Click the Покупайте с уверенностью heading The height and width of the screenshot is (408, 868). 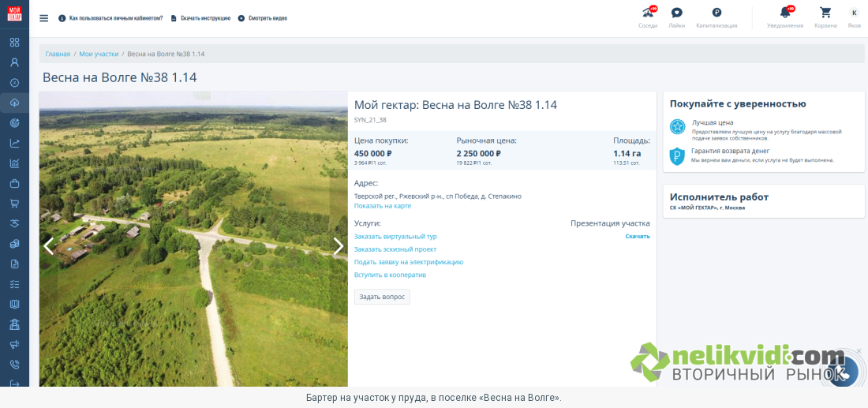coord(737,103)
